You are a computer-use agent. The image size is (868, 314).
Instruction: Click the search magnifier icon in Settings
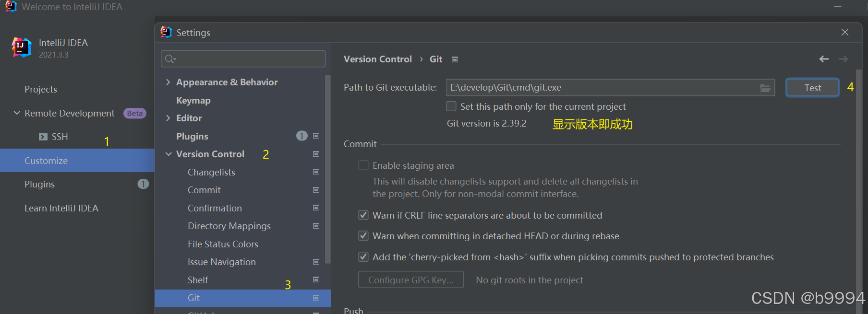point(170,59)
